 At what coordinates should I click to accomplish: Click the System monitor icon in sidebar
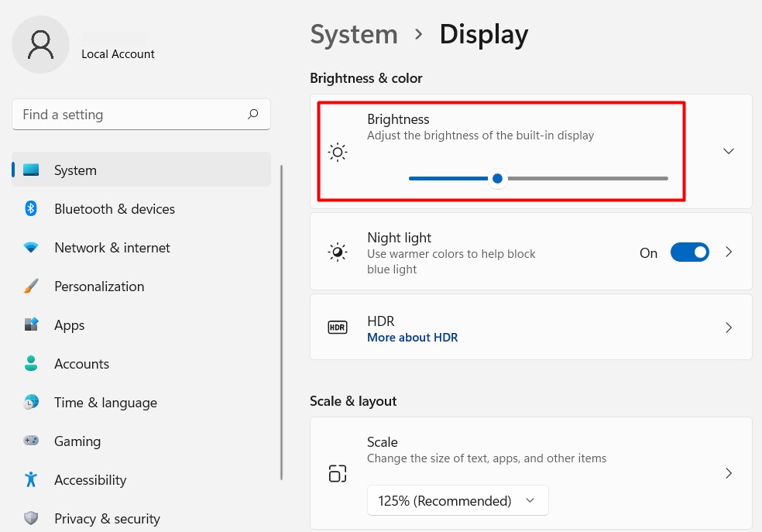pyautogui.click(x=31, y=170)
